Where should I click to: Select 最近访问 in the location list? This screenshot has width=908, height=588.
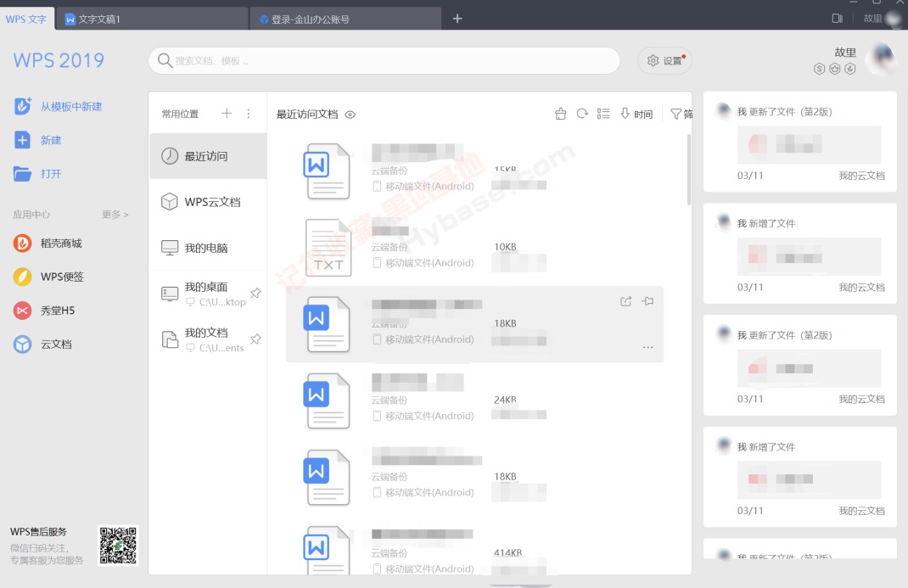[208, 156]
